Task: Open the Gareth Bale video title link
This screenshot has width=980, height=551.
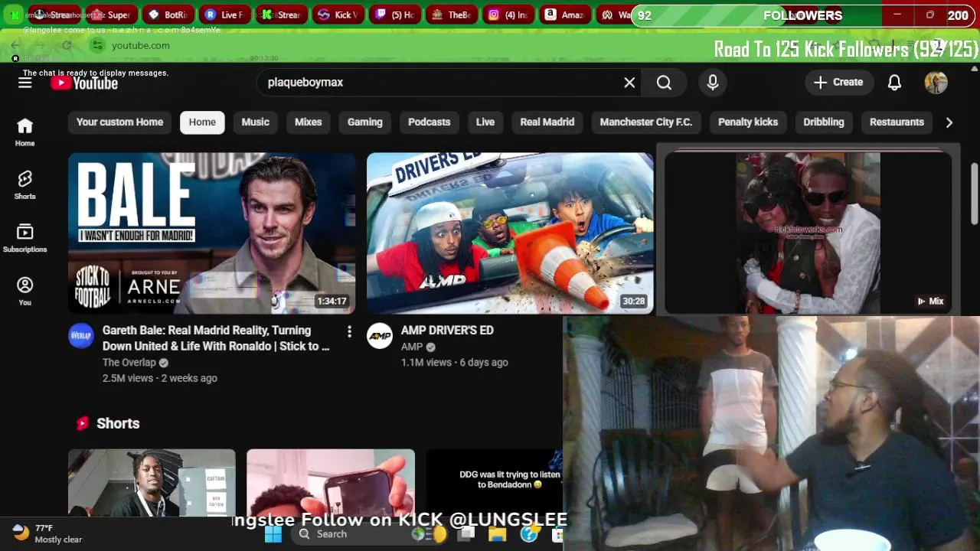Action: [x=216, y=338]
